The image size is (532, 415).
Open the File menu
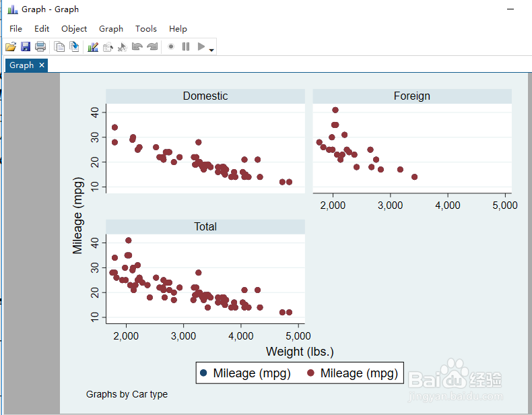pyautogui.click(x=15, y=28)
